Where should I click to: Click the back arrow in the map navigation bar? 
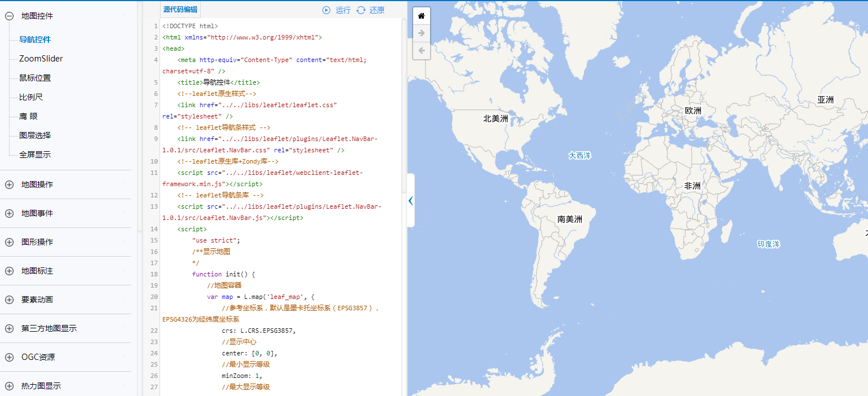pos(421,51)
